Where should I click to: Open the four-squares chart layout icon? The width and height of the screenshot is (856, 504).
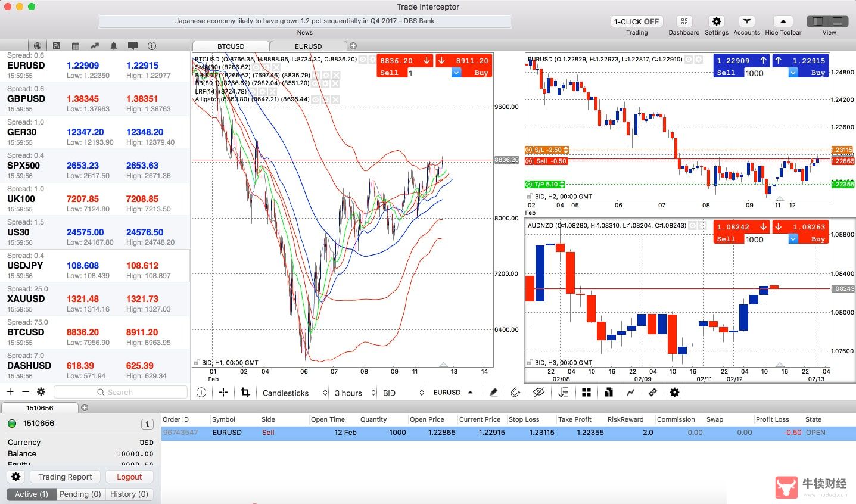tap(586, 393)
